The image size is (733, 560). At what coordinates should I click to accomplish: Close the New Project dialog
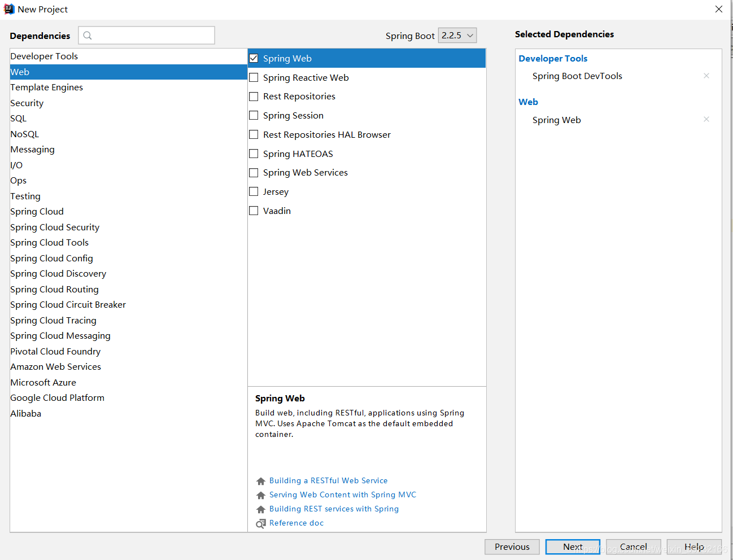coord(719,9)
